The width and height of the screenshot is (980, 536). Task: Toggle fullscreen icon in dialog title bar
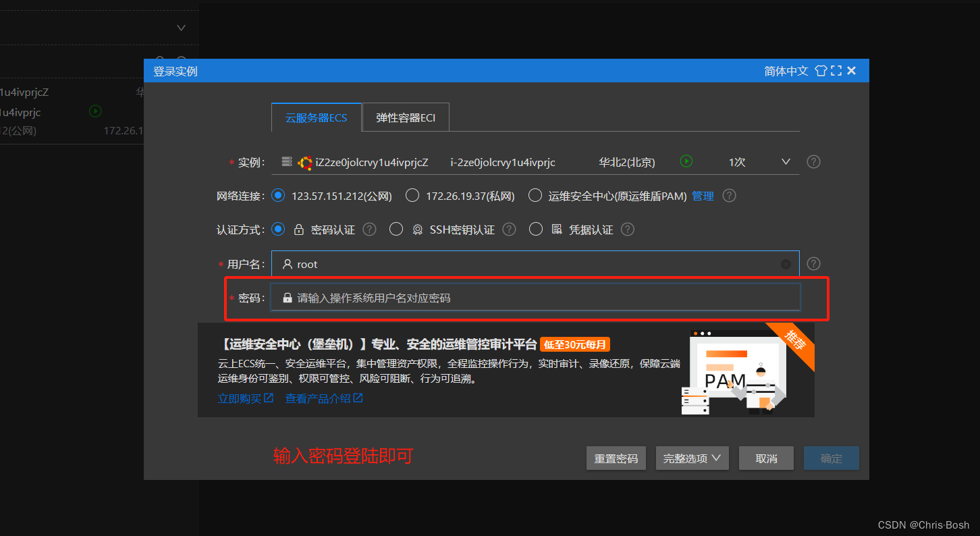(836, 71)
